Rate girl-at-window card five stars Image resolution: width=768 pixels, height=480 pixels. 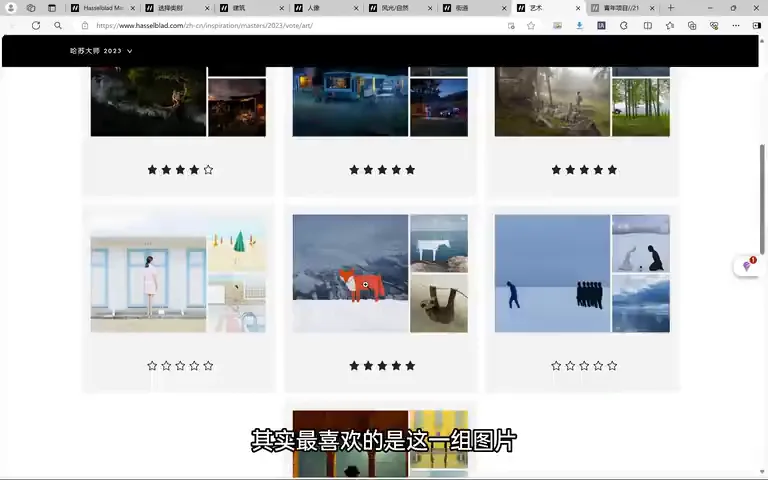(x=208, y=365)
